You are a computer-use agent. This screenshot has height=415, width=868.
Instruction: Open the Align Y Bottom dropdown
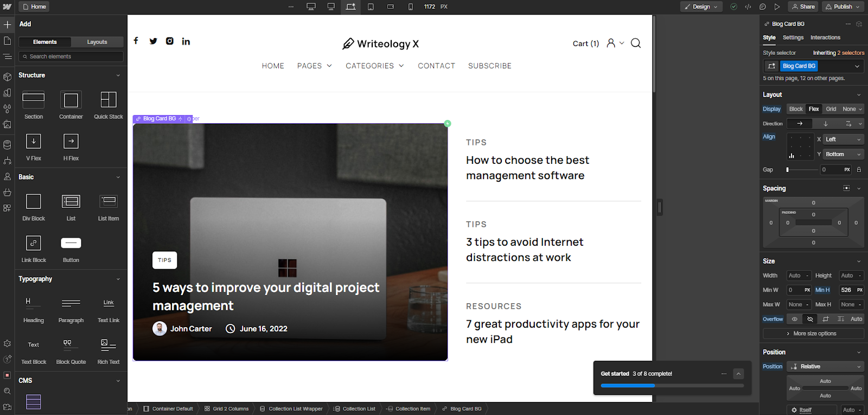(843, 155)
